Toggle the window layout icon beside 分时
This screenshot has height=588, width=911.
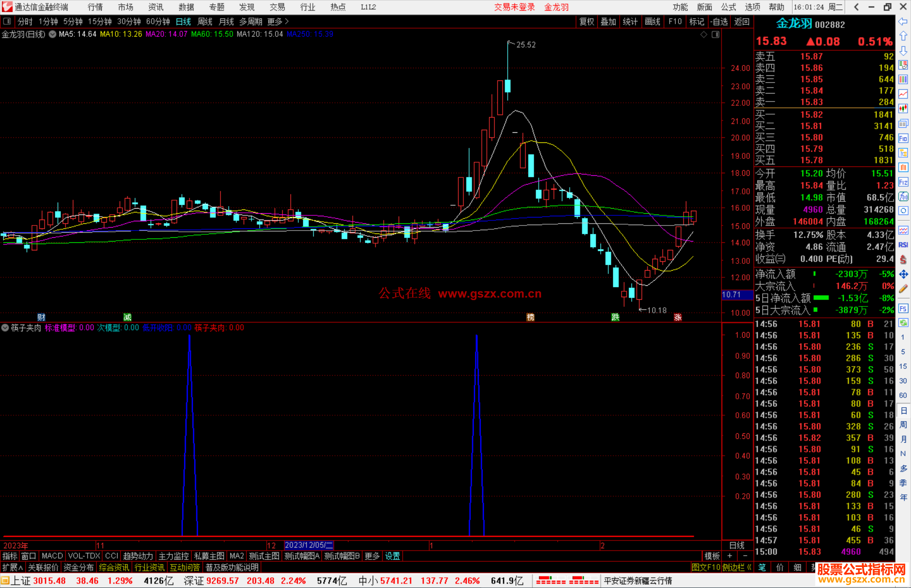point(7,21)
